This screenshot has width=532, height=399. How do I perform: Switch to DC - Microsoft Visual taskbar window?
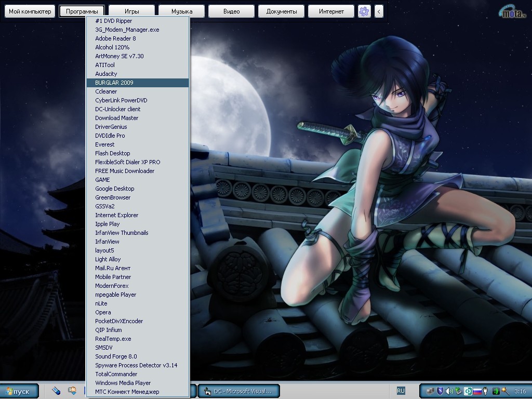[239, 391]
